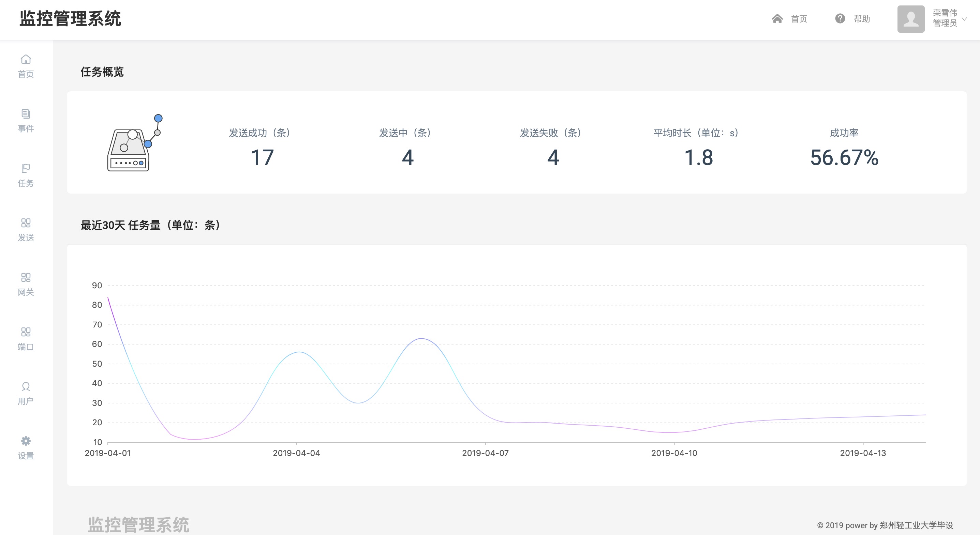
Task: Click the gray user avatar picture
Action: coord(911,19)
